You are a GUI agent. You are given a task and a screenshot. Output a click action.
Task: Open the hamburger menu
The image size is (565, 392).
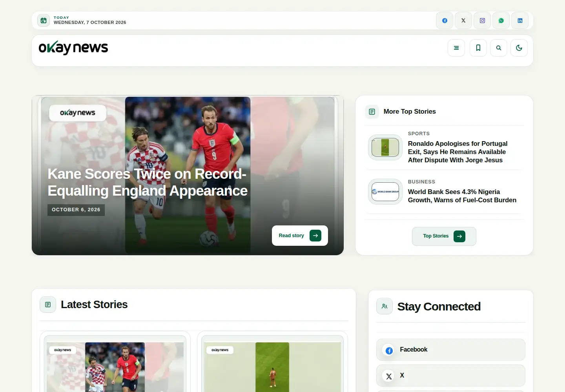point(456,48)
